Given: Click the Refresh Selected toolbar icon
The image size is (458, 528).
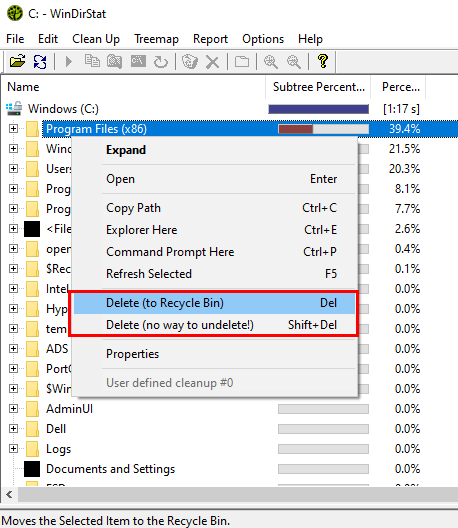Looking at the screenshot, I should click(x=161, y=62).
